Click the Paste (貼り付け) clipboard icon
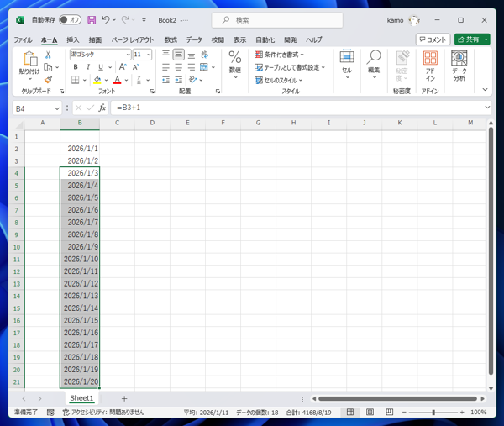The width and height of the screenshot is (504, 426). [x=29, y=59]
